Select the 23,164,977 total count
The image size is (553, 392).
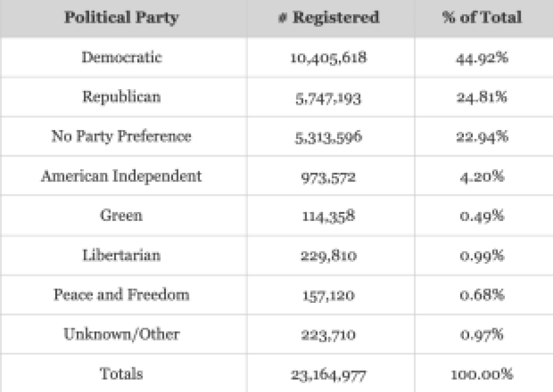point(329,375)
